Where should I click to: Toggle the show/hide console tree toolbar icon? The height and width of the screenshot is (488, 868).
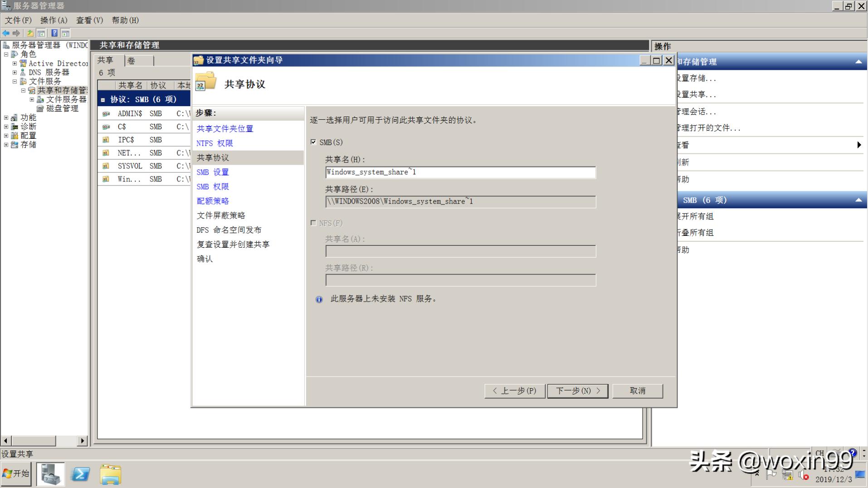(41, 33)
